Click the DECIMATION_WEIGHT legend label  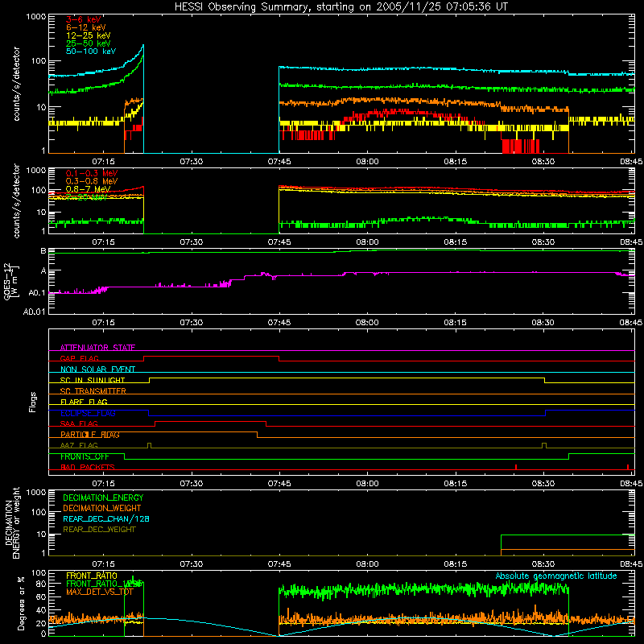click(x=102, y=508)
